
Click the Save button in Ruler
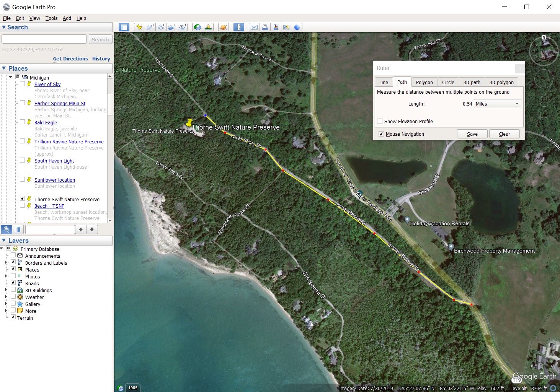coord(472,134)
